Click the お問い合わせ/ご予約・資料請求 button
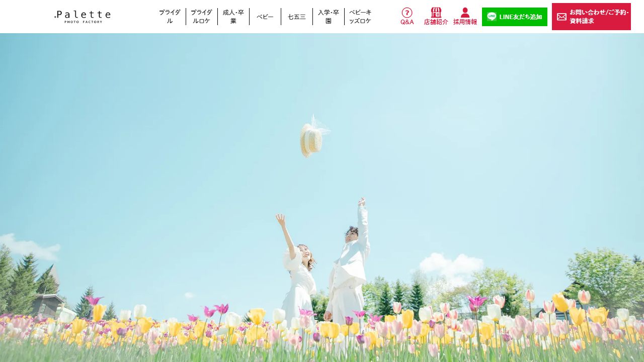Screen dimensions: 644x362 pos(591,17)
